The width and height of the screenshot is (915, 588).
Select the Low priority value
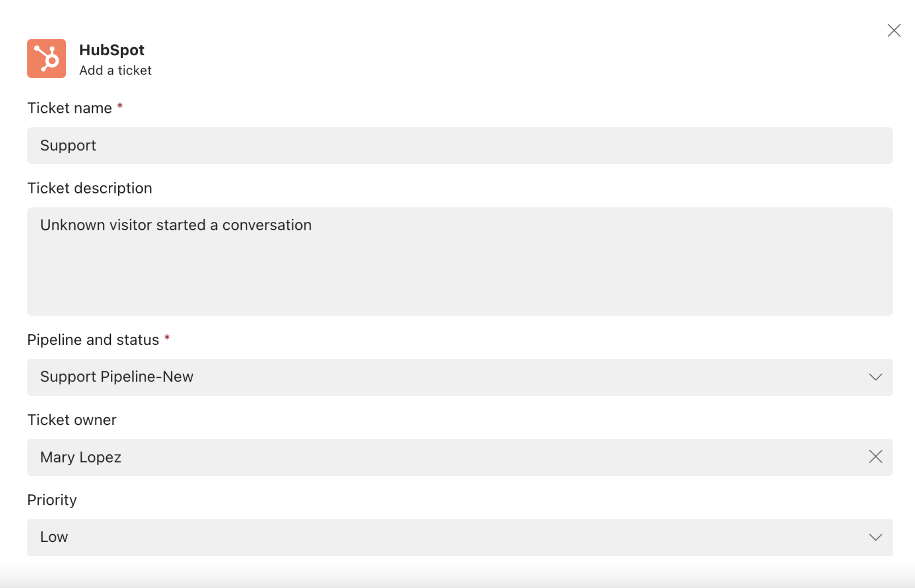(54, 537)
